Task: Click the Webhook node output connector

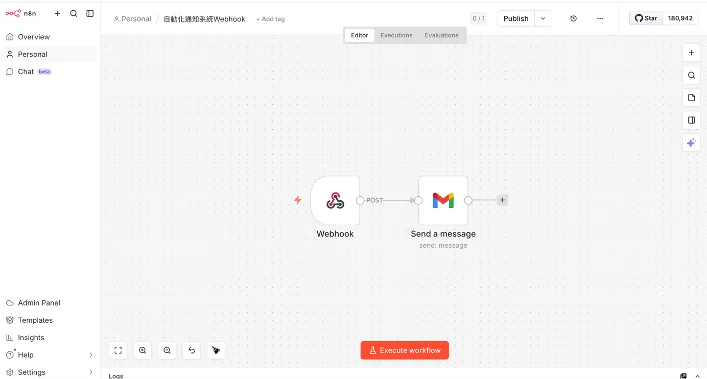Action: click(x=360, y=201)
